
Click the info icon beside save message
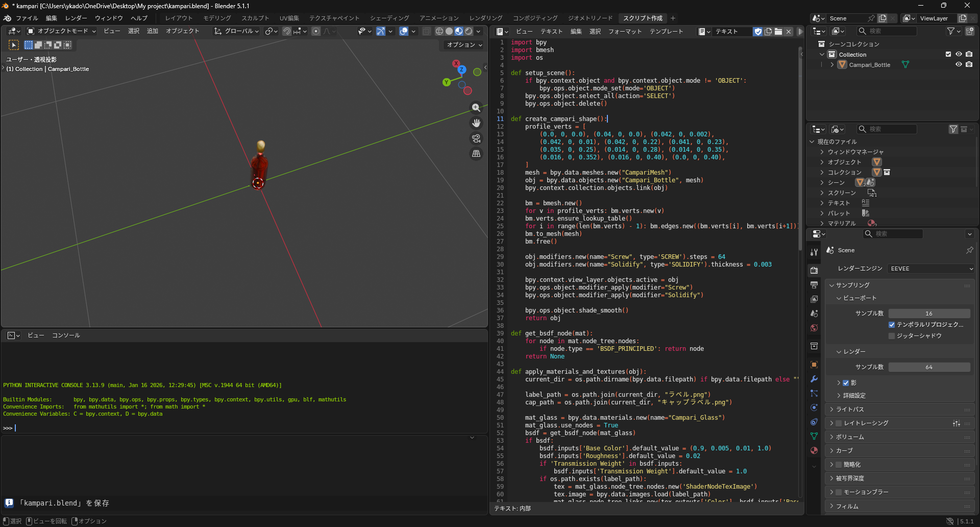coord(9,503)
